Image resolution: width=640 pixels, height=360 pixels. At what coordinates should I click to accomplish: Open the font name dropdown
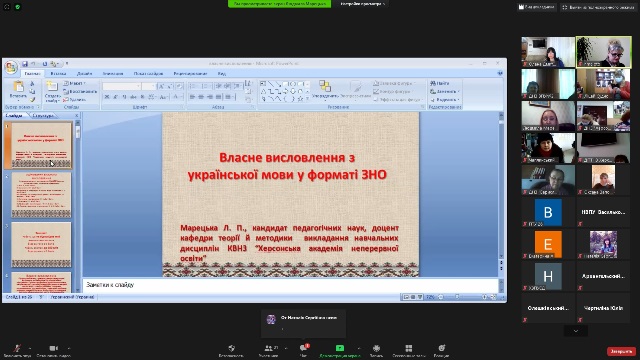122,86
